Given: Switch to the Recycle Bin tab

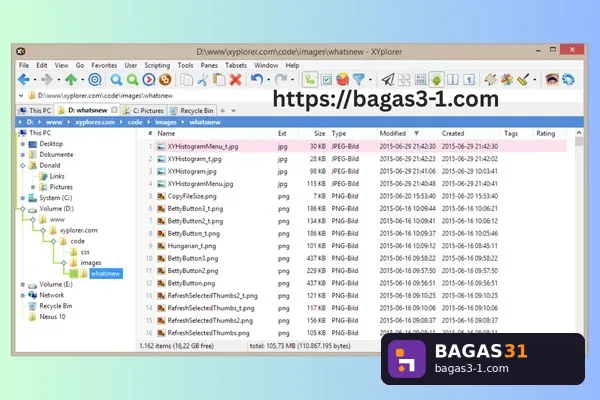Looking at the screenshot, I should click(192, 111).
